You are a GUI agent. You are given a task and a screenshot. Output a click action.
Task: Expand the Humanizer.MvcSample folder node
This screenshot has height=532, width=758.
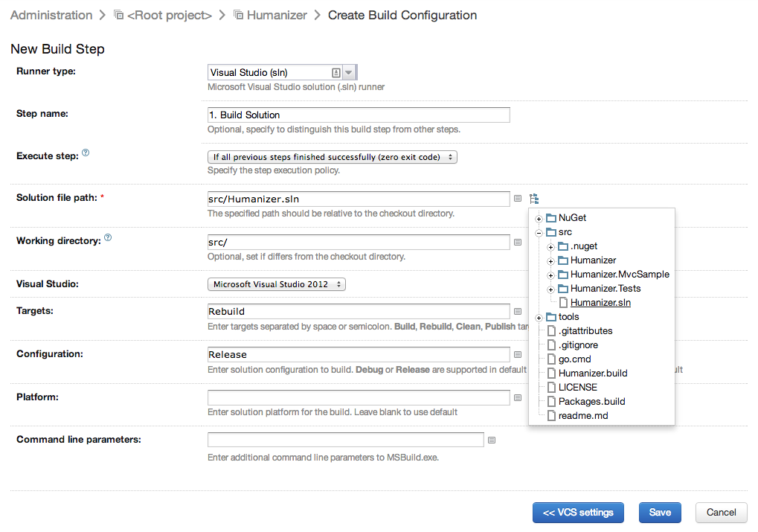pyautogui.click(x=550, y=275)
